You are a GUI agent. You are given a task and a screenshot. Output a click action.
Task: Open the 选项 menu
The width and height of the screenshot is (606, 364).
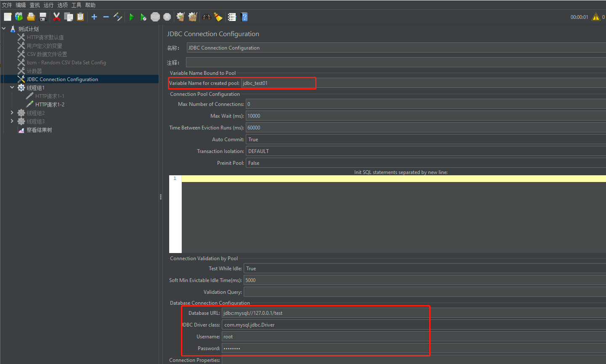[x=63, y=5]
